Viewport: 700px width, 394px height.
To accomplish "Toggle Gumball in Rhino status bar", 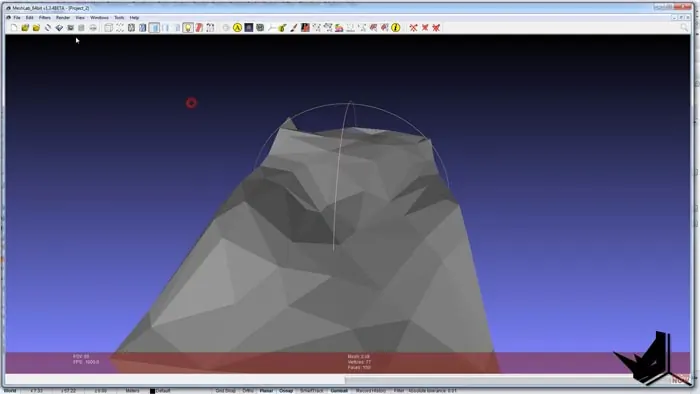I will pos(339,390).
